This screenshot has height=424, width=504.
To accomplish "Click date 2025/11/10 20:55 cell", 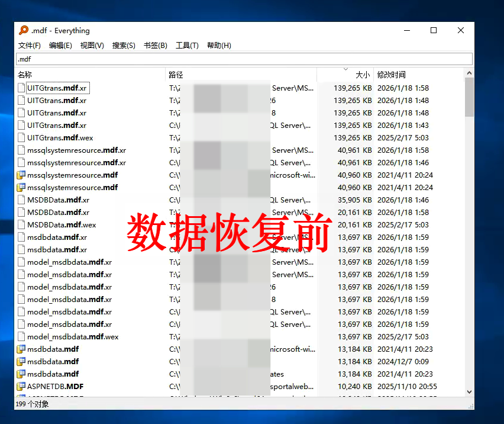I will point(407,386).
